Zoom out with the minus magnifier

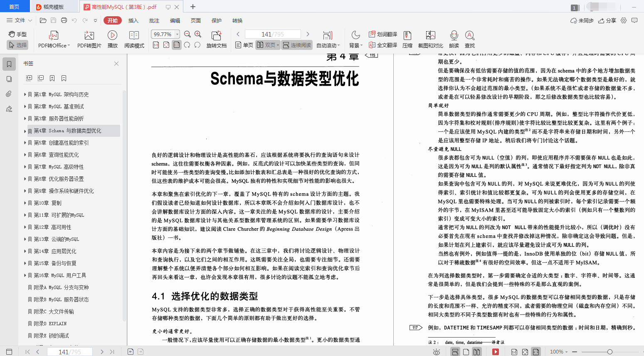(x=188, y=34)
